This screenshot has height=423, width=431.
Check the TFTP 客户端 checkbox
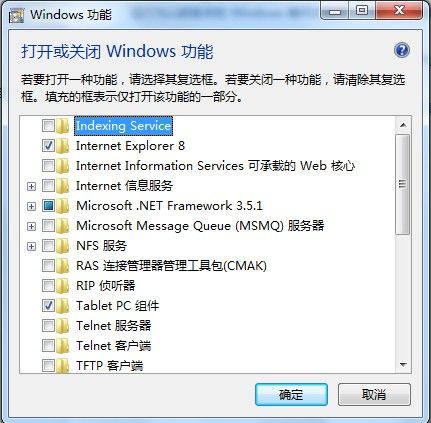click(x=48, y=365)
